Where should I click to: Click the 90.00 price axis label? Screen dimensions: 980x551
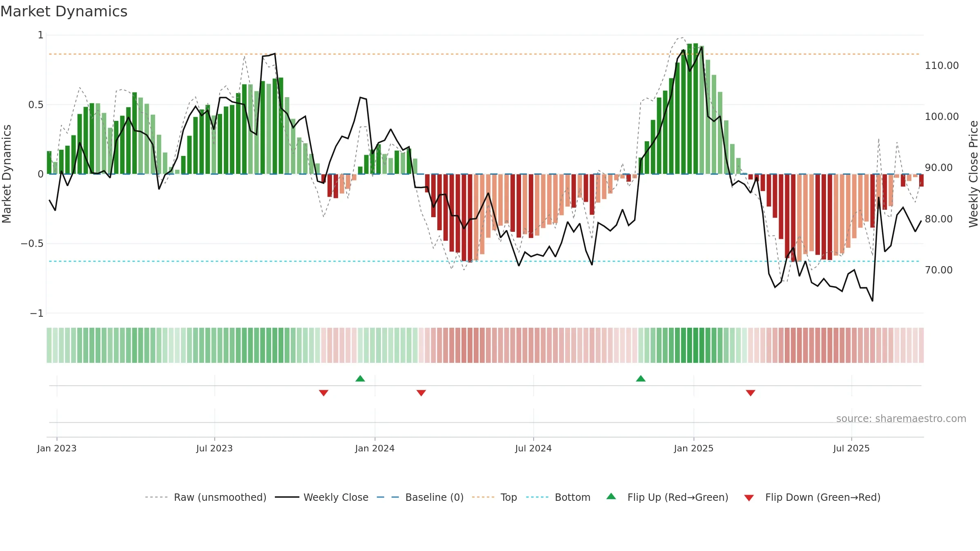coord(939,167)
